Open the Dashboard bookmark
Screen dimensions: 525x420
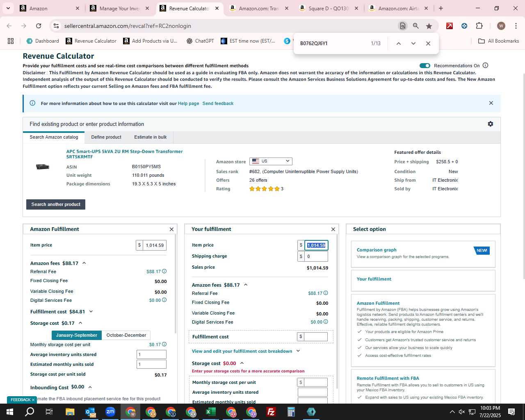click(x=43, y=41)
